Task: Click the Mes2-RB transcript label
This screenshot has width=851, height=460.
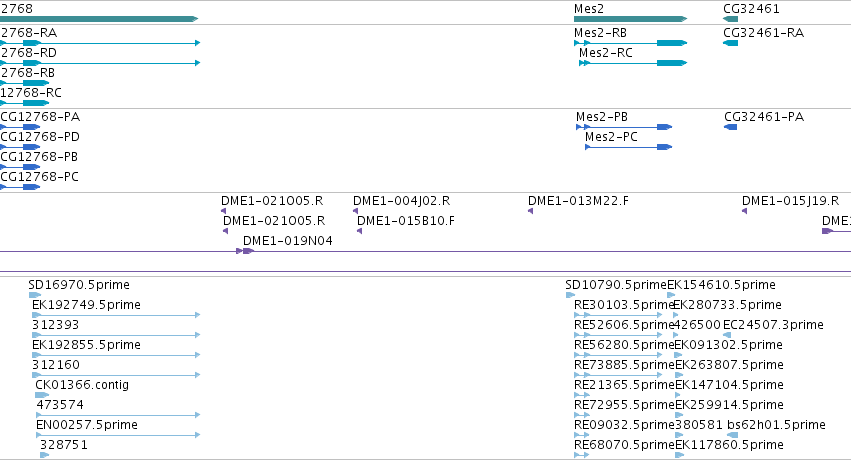Action: (600, 33)
